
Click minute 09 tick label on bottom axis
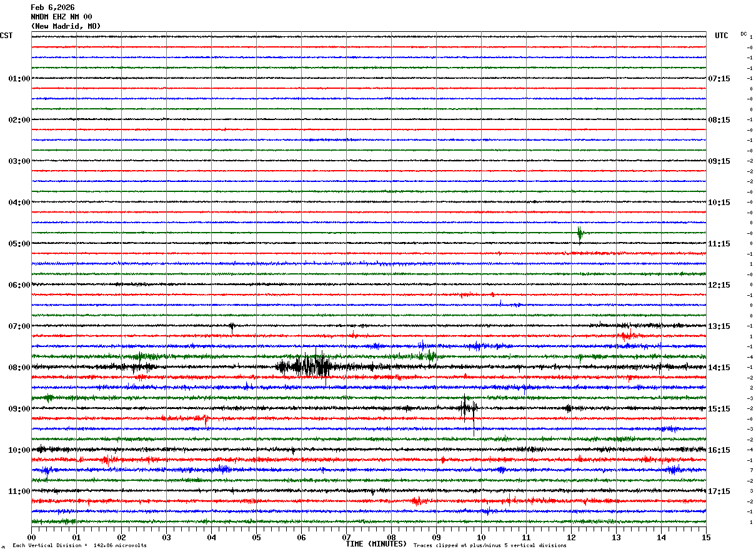[x=436, y=537]
